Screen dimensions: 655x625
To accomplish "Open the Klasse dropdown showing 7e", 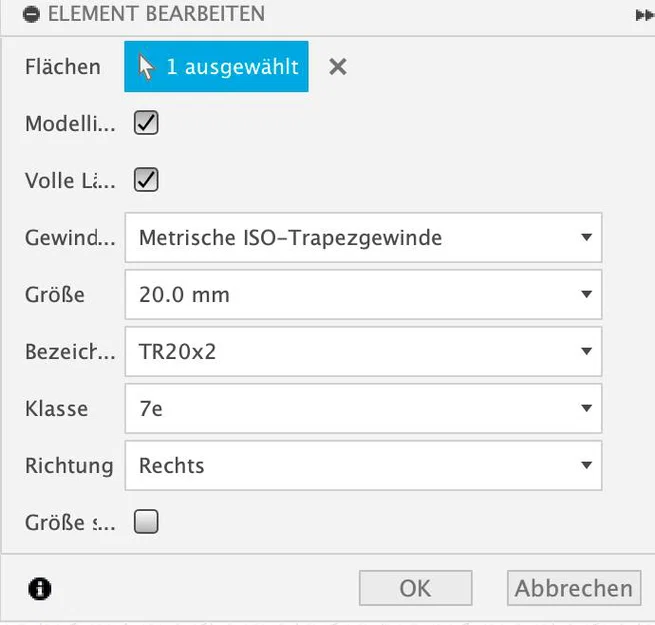I will [363, 408].
